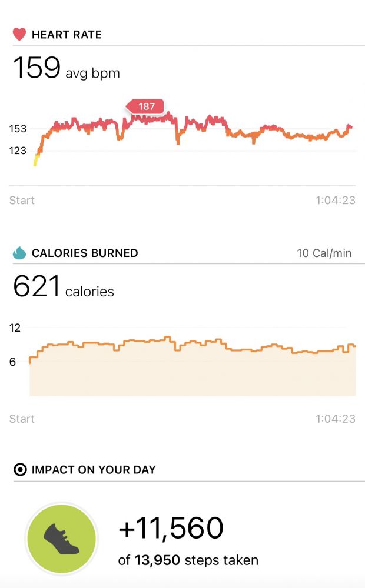Tap the 153 heart rate axis label
The width and height of the screenshot is (365, 588).
[18, 129]
